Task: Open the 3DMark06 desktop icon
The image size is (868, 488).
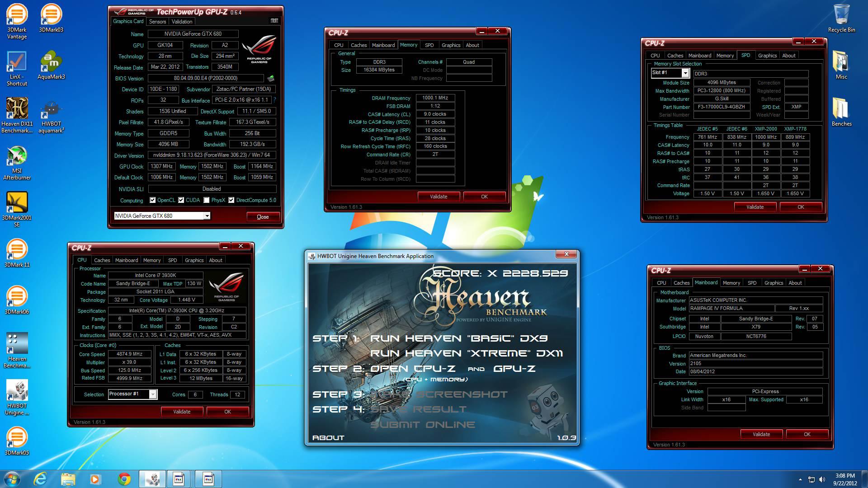Action: 17,300
